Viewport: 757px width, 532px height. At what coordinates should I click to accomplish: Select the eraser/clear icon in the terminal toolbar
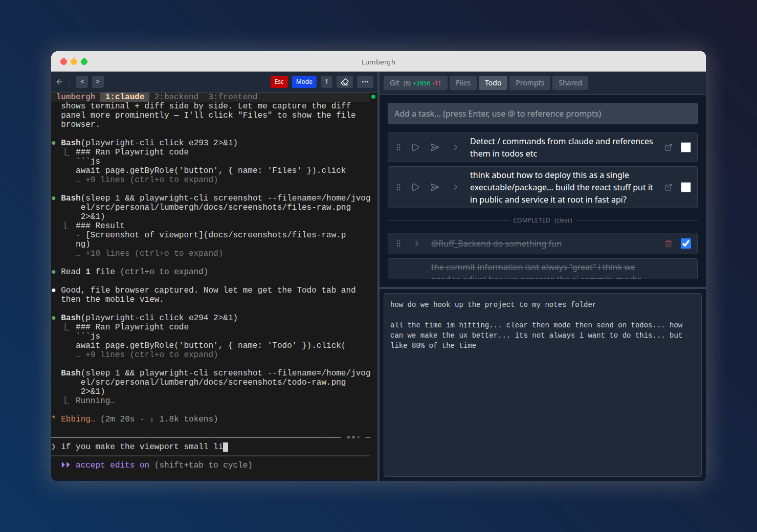pos(345,82)
